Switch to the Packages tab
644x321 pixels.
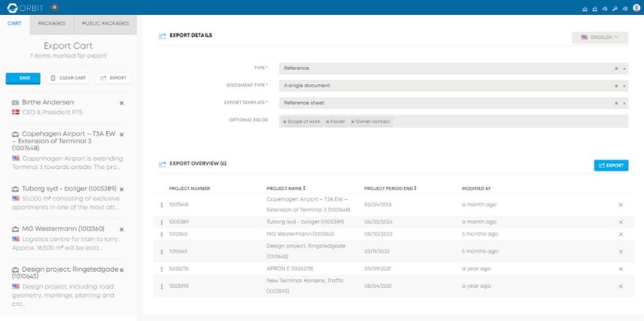click(52, 24)
